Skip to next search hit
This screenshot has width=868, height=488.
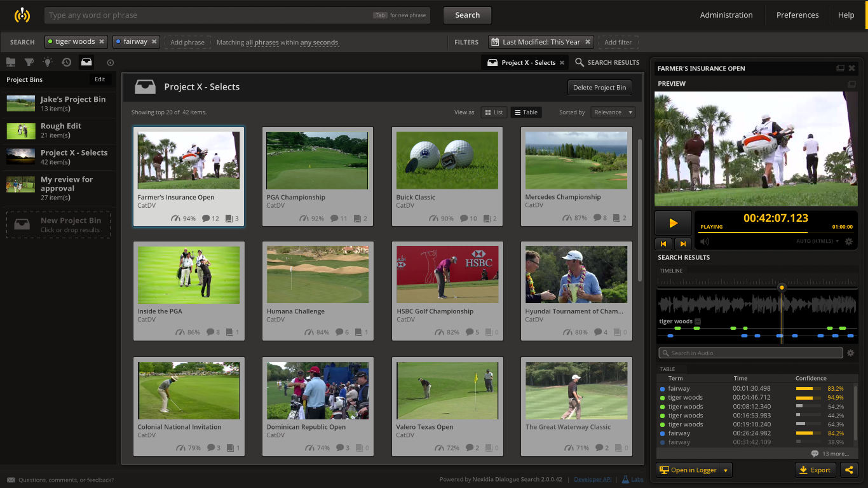(x=682, y=243)
